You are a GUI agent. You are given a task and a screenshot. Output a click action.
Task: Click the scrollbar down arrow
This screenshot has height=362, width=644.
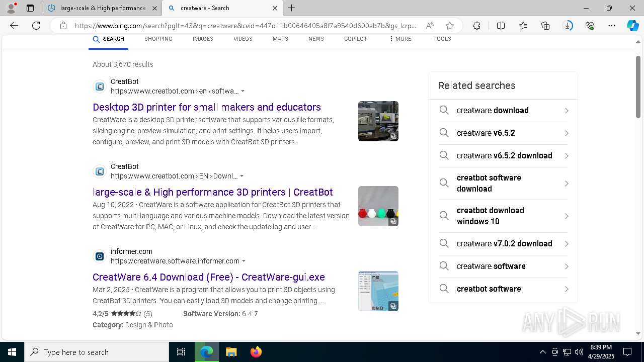pos(638,333)
